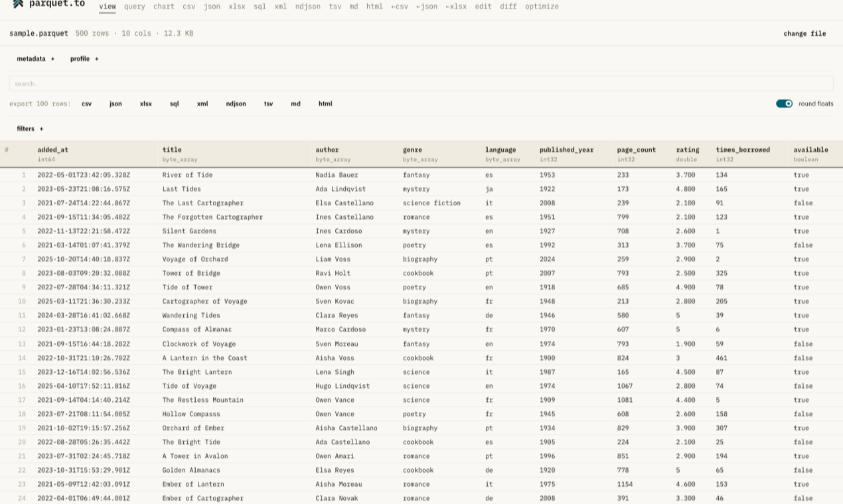843x504 pixels.
Task: Select the title 'A Lantern in the Coast'
Action: click(x=204, y=358)
